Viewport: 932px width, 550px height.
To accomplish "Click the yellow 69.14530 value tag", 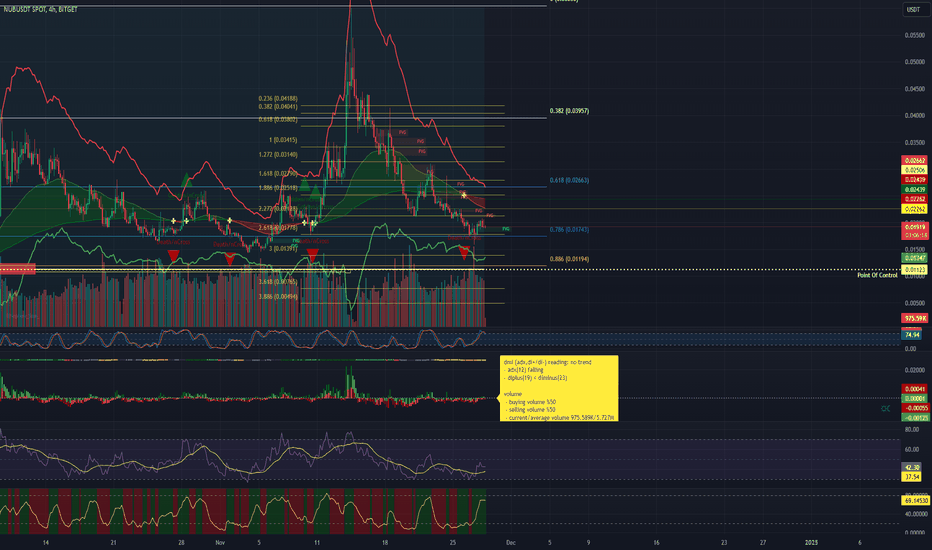I will (x=915, y=501).
